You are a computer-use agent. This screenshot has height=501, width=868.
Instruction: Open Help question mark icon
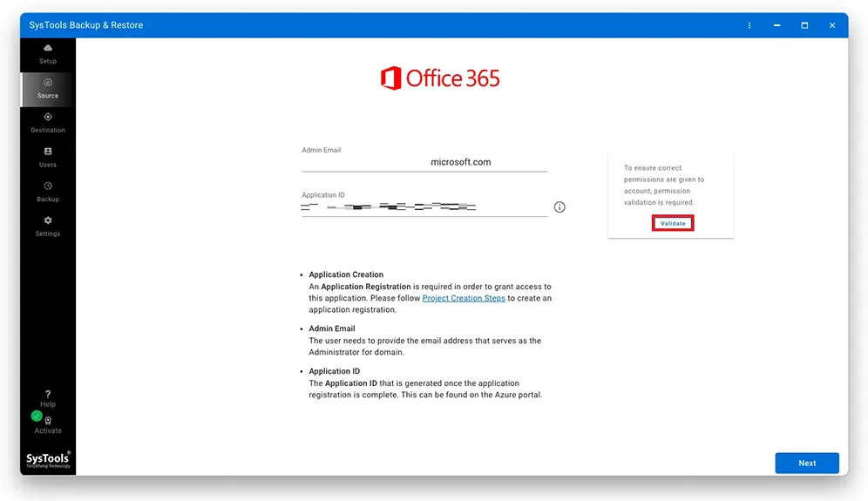[x=48, y=394]
